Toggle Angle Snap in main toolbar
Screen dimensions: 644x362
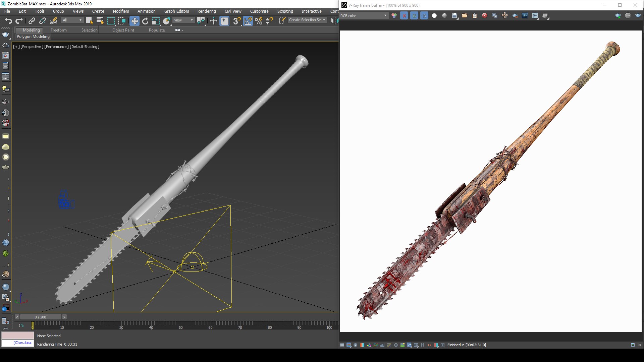point(248,21)
